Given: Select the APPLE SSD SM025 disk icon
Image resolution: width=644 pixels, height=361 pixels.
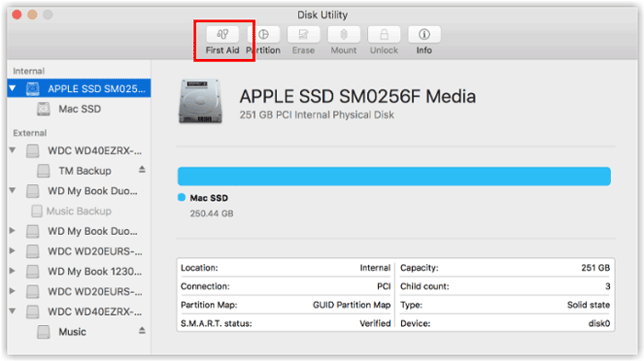Looking at the screenshot, I should point(33,88).
